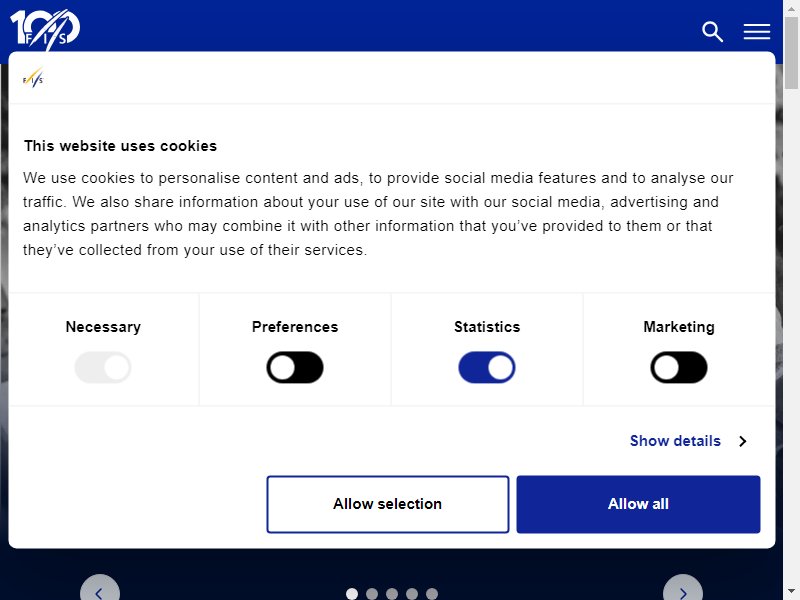Select the fifth carousel dot indicator
The height and width of the screenshot is (600, 800).
click(x=432, y=594)
